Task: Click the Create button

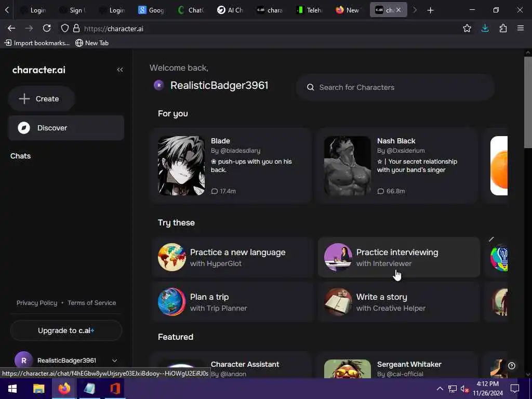Action: click(x=42, y=99)
